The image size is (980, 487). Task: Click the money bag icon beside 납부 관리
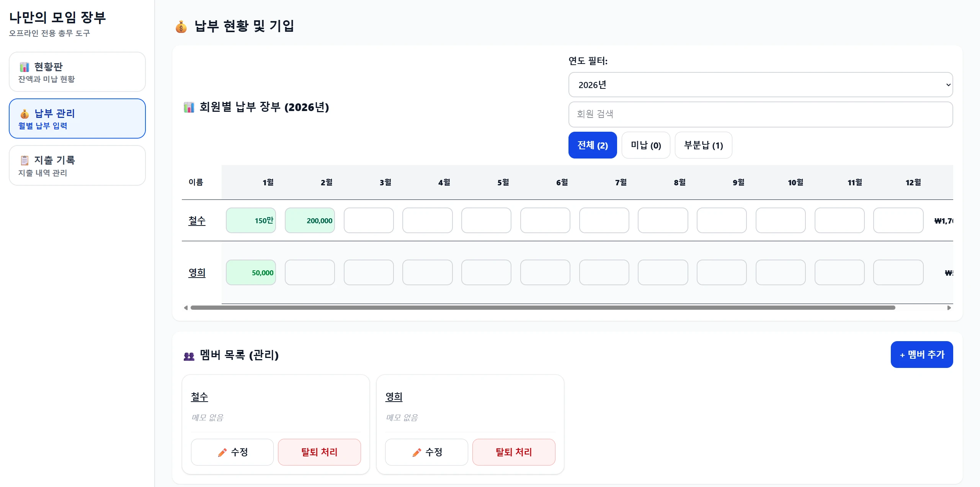click(24, 114)
